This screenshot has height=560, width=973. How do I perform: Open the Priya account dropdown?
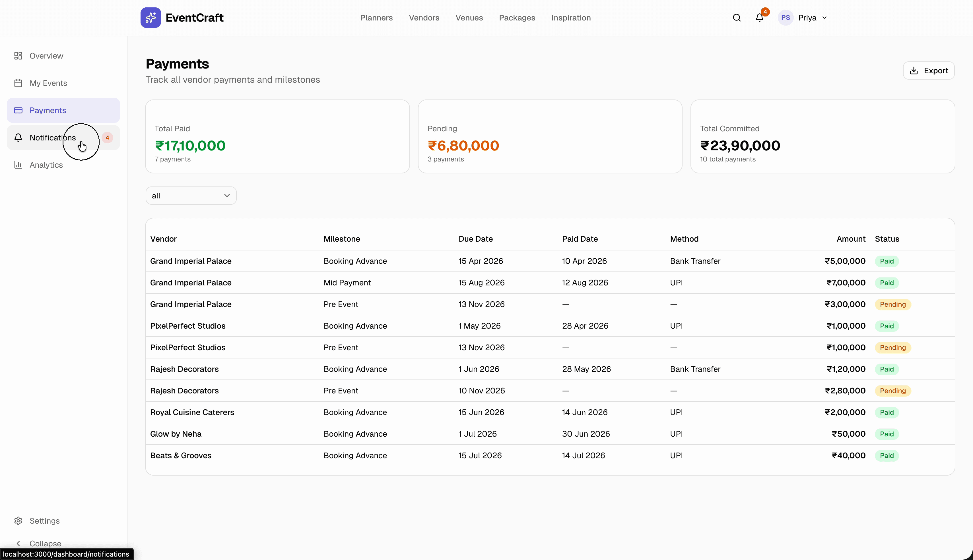pos(811,17)
